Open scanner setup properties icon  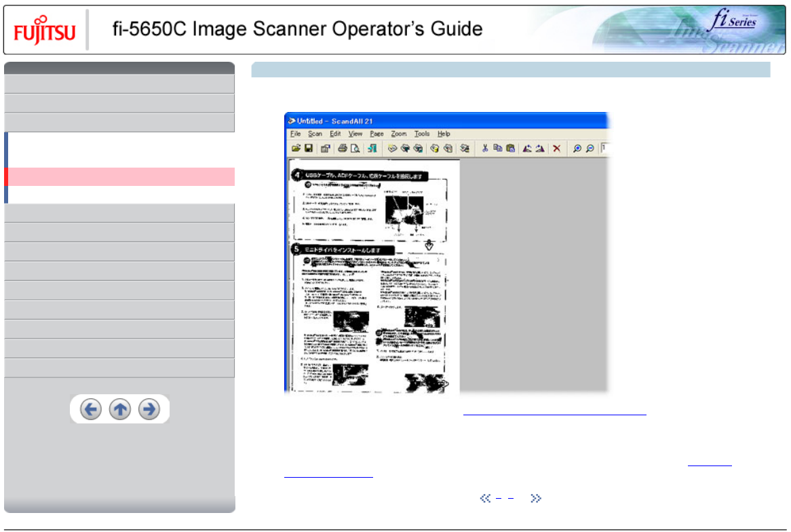coord(326,149)
